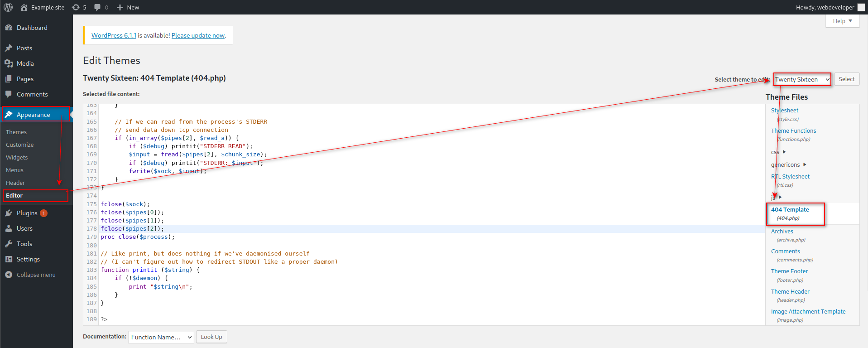Viewport: 868px width, 348px height.
Task: Click the Users person icon
Action: click(x=9, y=228)
